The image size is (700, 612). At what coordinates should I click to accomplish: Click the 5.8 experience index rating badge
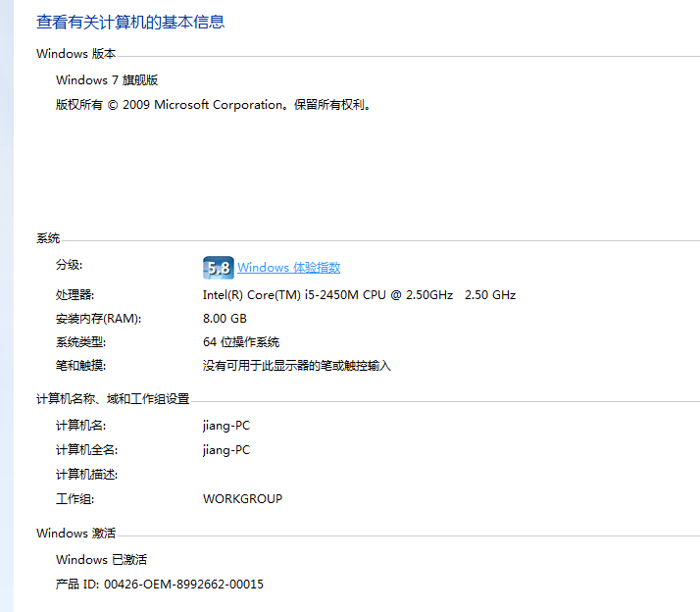pyautogui.click(x=219, y=268)
